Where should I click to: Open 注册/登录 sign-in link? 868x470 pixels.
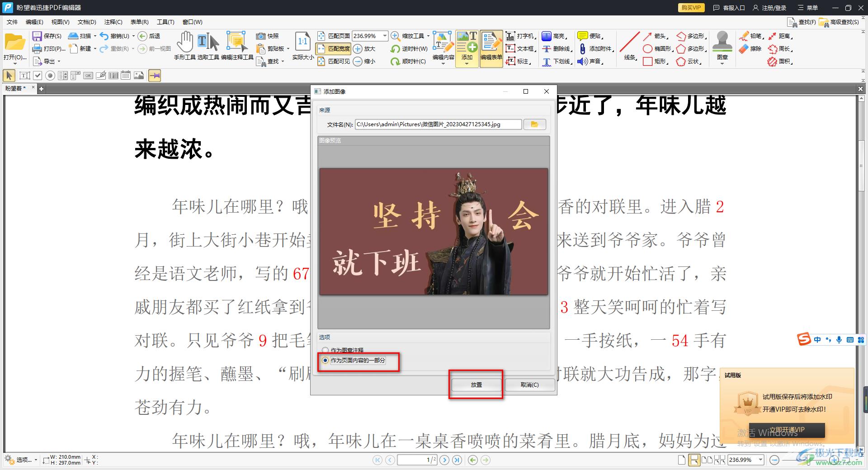pos(769,8)
